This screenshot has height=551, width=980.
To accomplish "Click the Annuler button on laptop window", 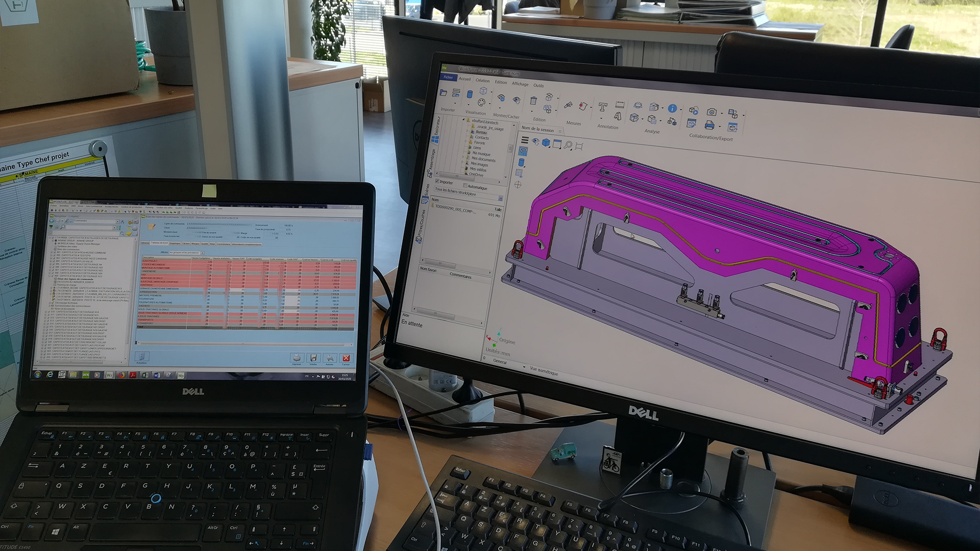I will pyautogui.click(x=330, y=358).
